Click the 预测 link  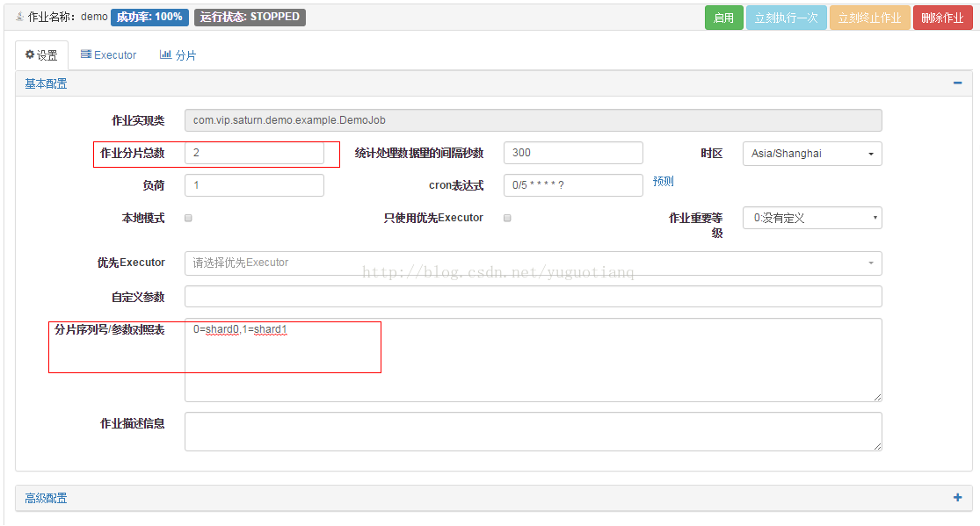[x=663, y=181]
